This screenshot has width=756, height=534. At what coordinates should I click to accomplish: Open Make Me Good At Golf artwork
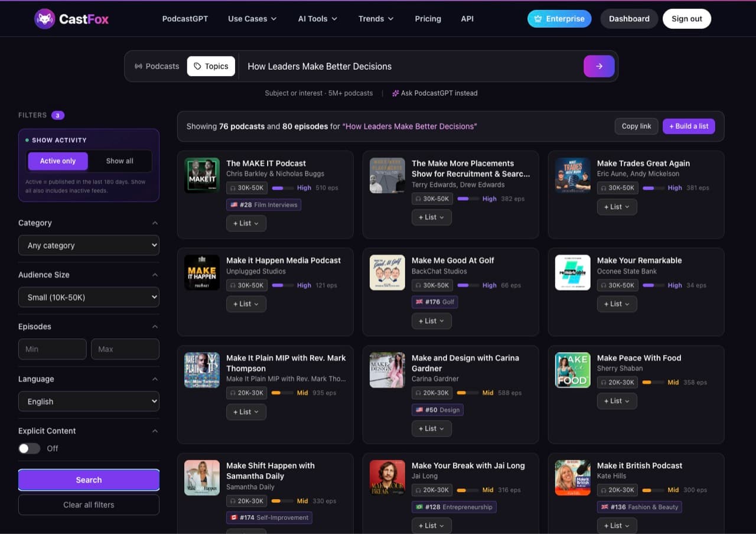[x=387, y=272]
